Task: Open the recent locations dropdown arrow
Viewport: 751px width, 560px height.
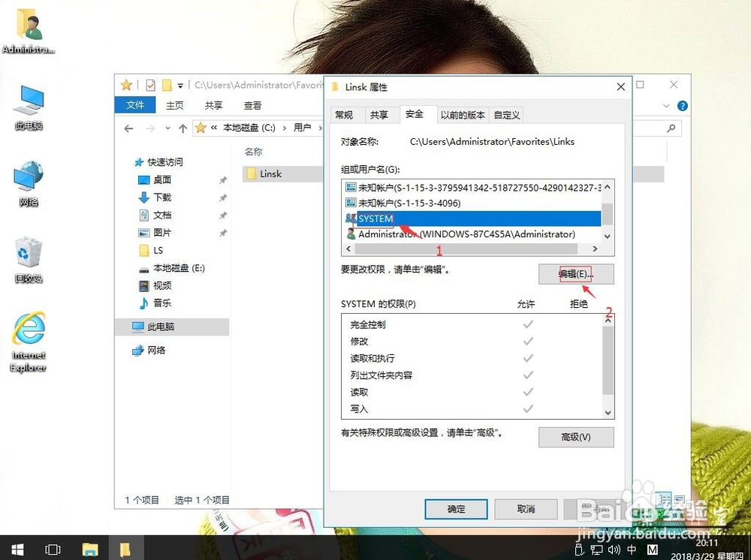Action: tap(167, 128)
